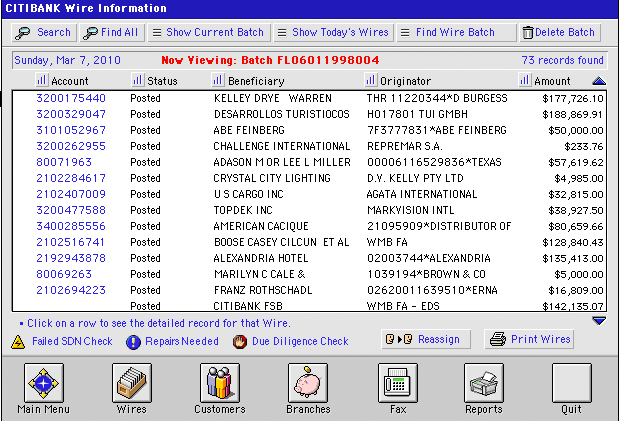
Task: Select the $177,726.10 amount
Action: 573,98
